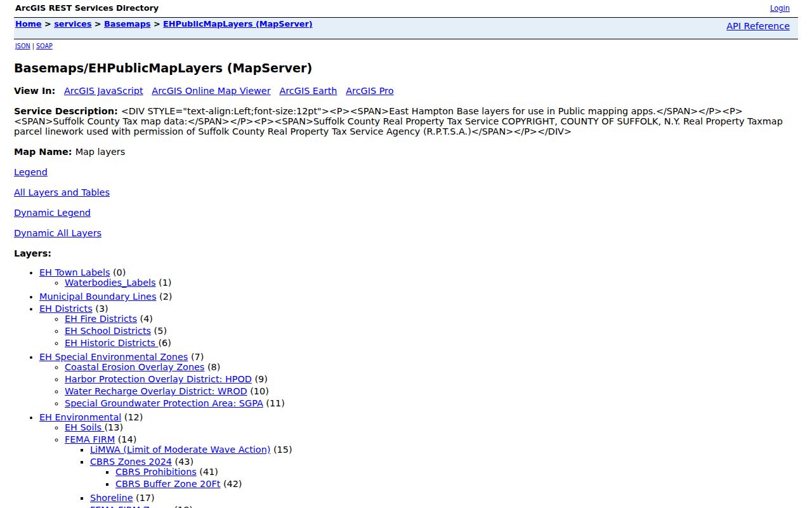Viewport: 812px width, 508px height.
Task: Open the EH Town Labels layer
Action: (75, 272)
